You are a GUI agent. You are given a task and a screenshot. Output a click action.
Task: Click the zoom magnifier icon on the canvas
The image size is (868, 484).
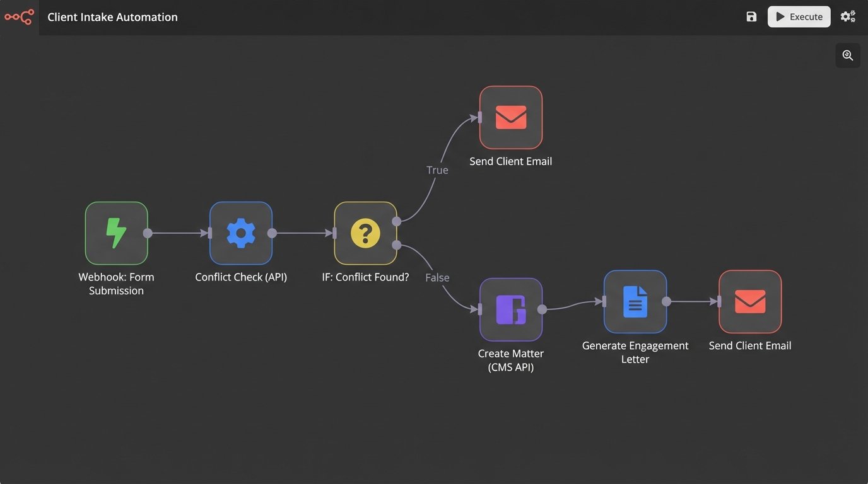tap(848, 55)
